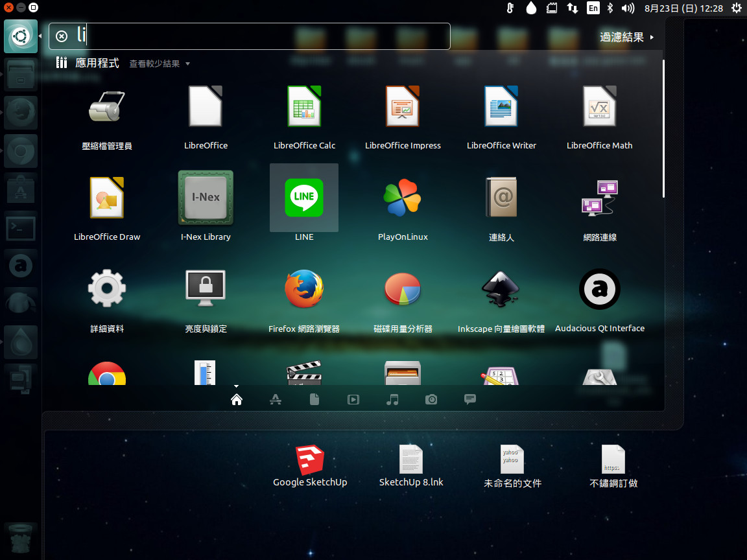Clear the search text with the X icon
The width and height of the screenshot is (747, 560).
pos(62,36)
